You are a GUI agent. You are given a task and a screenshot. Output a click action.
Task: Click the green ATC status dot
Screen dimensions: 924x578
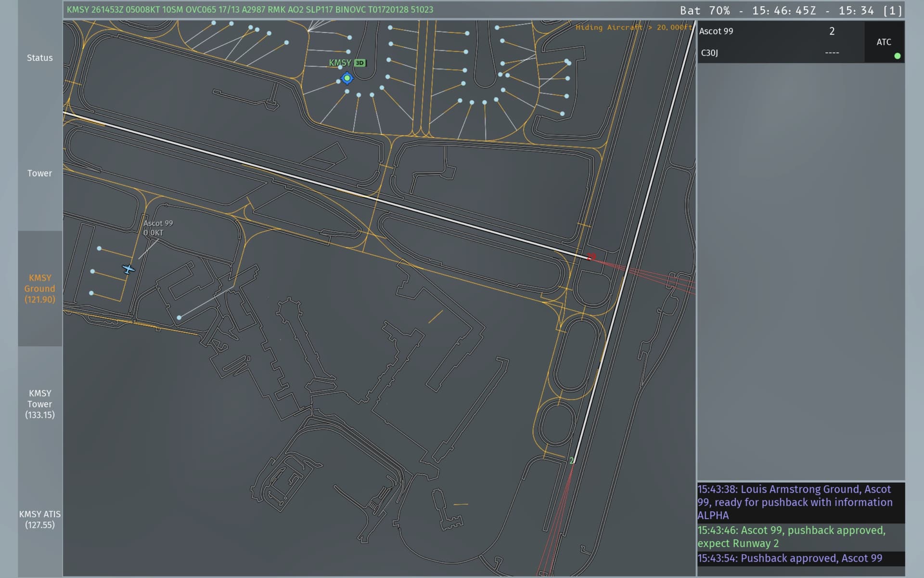pos(897,56)
